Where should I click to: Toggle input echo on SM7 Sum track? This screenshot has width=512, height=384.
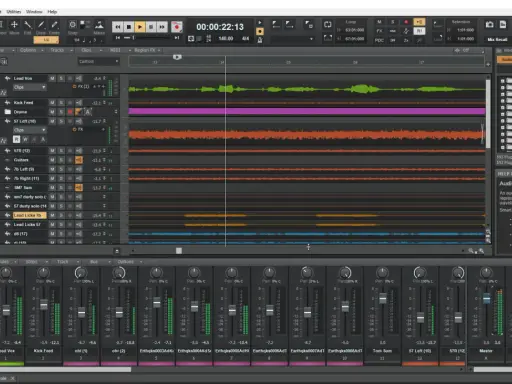(x=79, y=188)
